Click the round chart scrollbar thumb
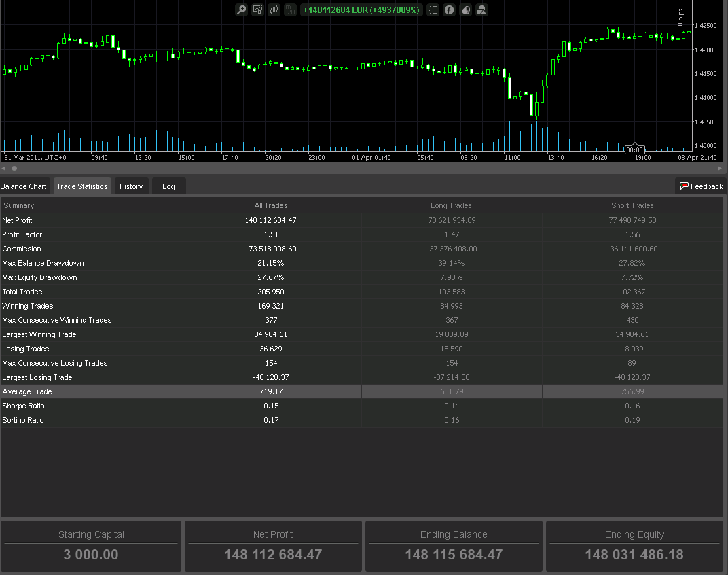 point(14,168)
